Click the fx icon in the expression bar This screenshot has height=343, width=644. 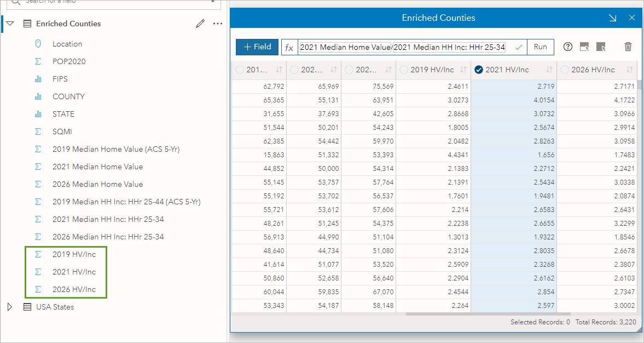click(289, 47)
